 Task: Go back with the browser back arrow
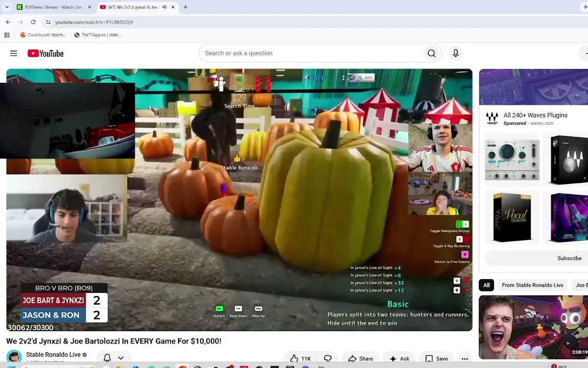click(x=8, y=22)
